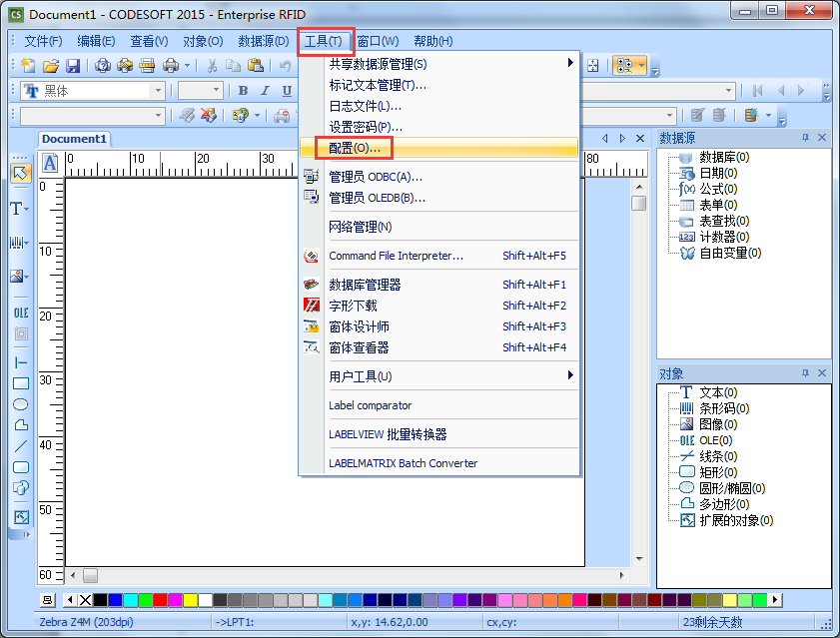The height and width of the screenshot is (638, 840).
Task: Pin the 数据源 panel
Action: (x=805, y=138)
